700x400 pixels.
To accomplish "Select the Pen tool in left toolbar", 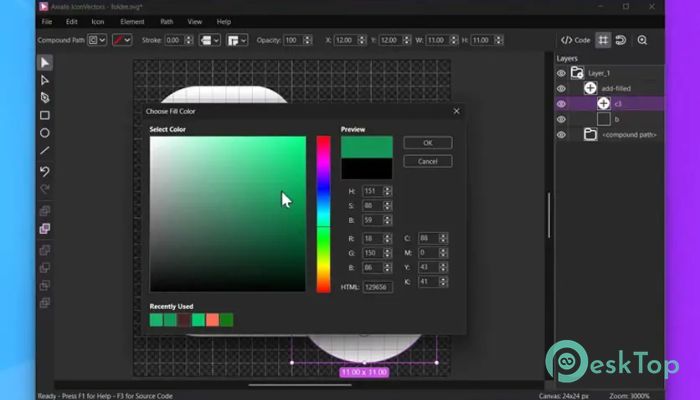I will point(45,98).
